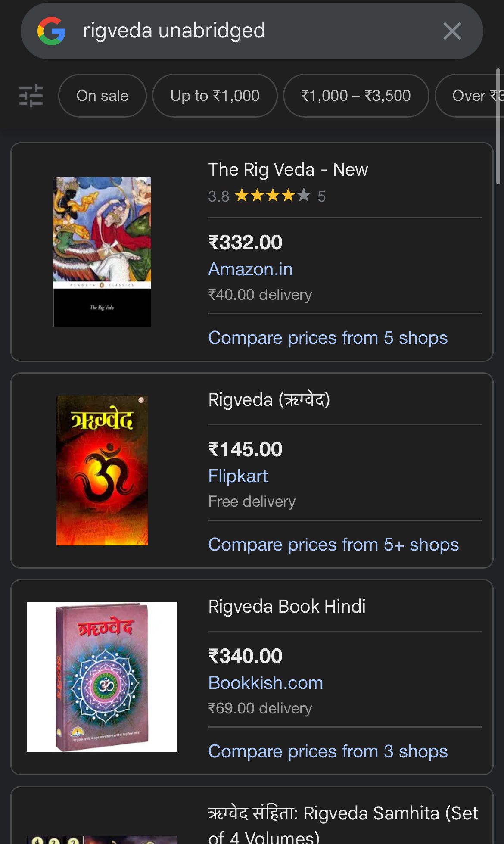Select the Up to ₹1,000 price filter

coord(215,96)
